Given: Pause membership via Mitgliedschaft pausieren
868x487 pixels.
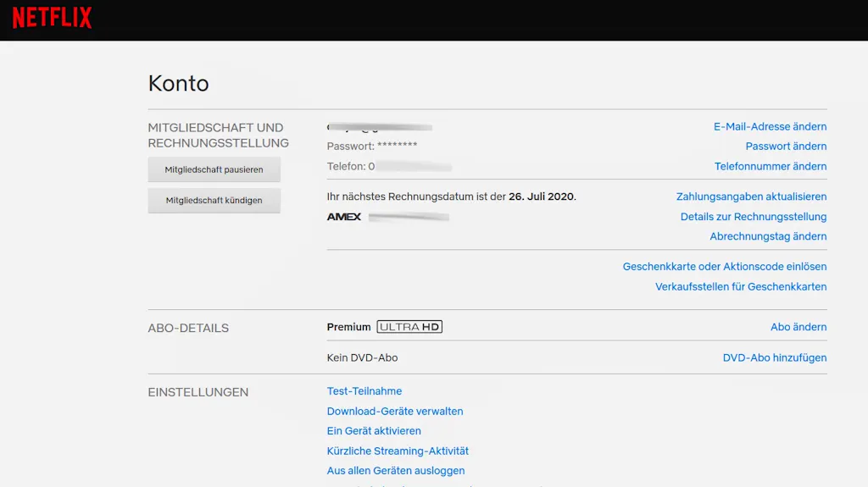Looking at the screenshot, I should 214,169.
